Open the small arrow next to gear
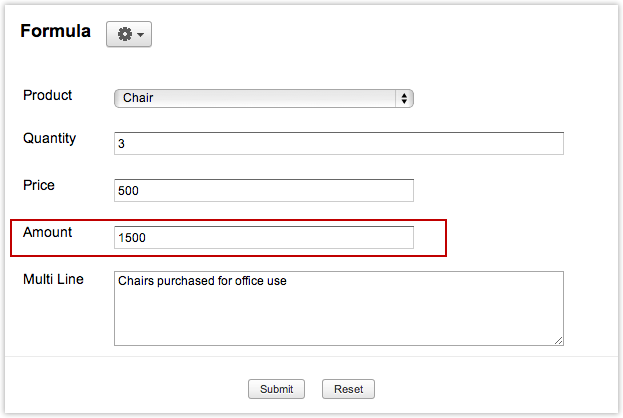This screenshot has height=418, width=623. 141,35
